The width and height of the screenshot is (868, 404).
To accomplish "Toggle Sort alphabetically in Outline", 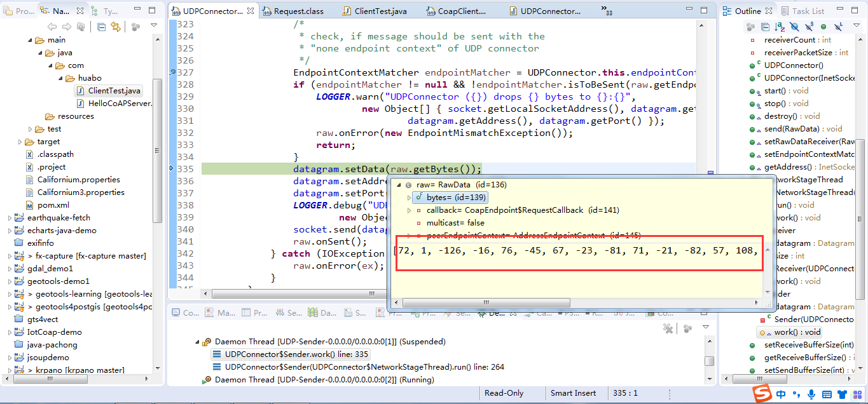I will [780, 27].
